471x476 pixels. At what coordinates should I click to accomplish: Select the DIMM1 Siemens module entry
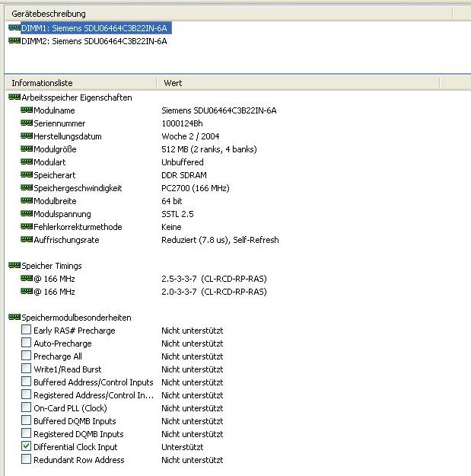[96, 28]
